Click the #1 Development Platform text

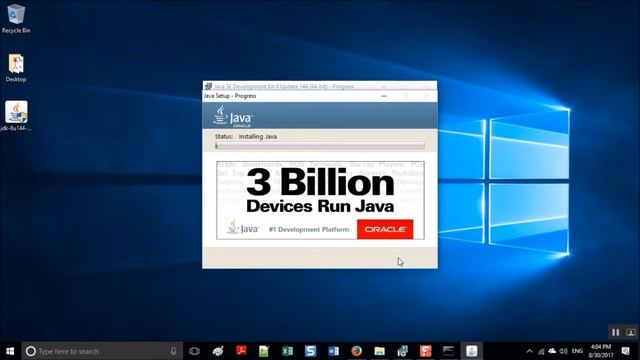click(309, 229)
